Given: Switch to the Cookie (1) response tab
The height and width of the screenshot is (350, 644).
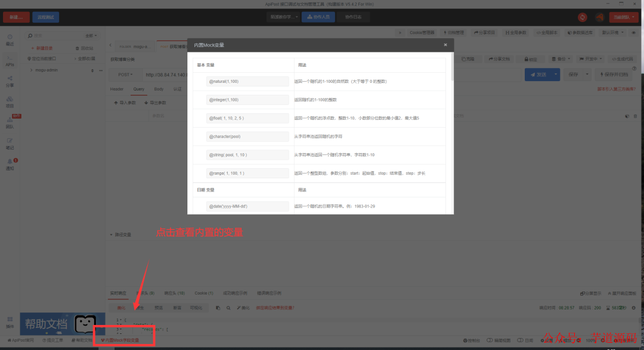Looking at the screenshot, I should click(204, 293).
